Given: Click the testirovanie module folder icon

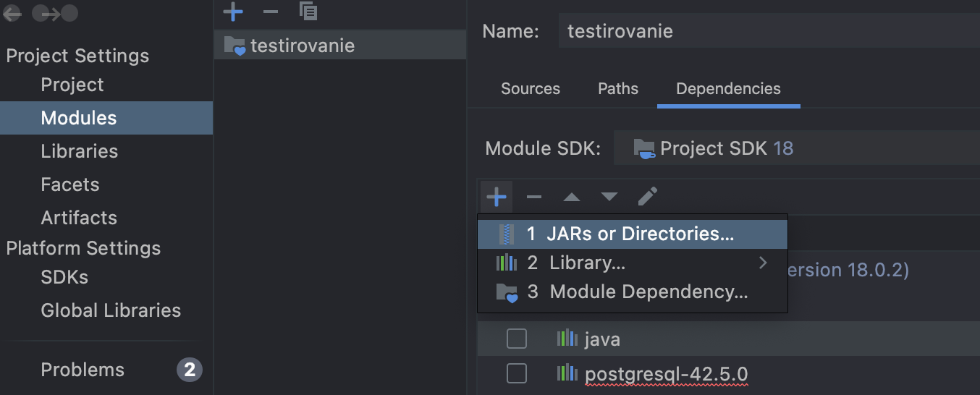Looking at the screenshot, I should pos(235,46).
